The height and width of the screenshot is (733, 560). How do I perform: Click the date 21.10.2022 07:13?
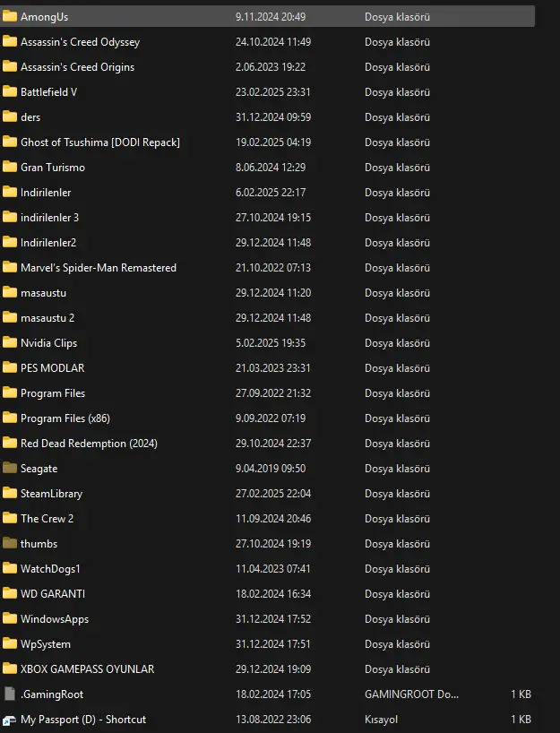pos(273,267)
